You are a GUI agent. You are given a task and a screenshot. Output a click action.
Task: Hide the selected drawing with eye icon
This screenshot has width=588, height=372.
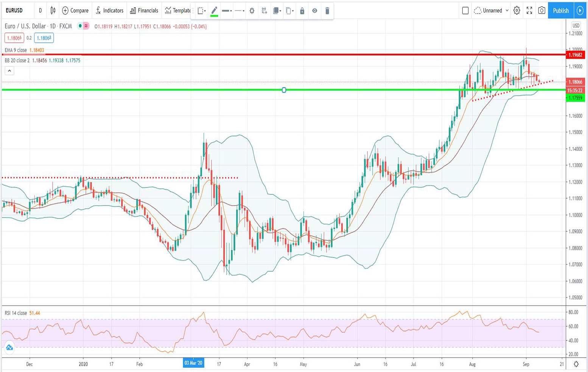pos(314,11)
